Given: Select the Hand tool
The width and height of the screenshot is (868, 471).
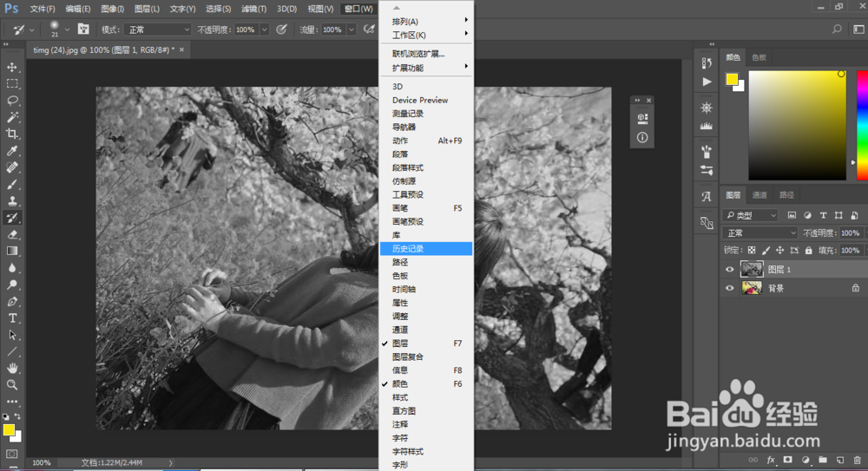Looking at the screenshot, I should (x=12, y=368).
